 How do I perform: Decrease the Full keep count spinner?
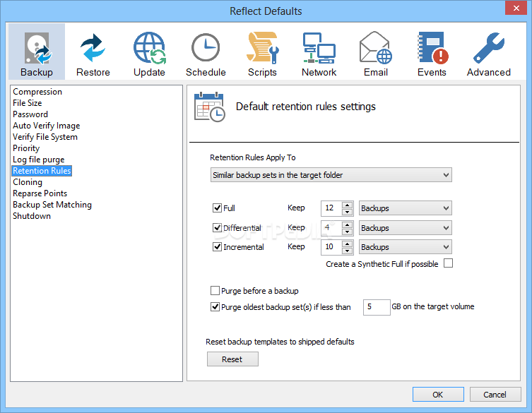pos(347,212)
